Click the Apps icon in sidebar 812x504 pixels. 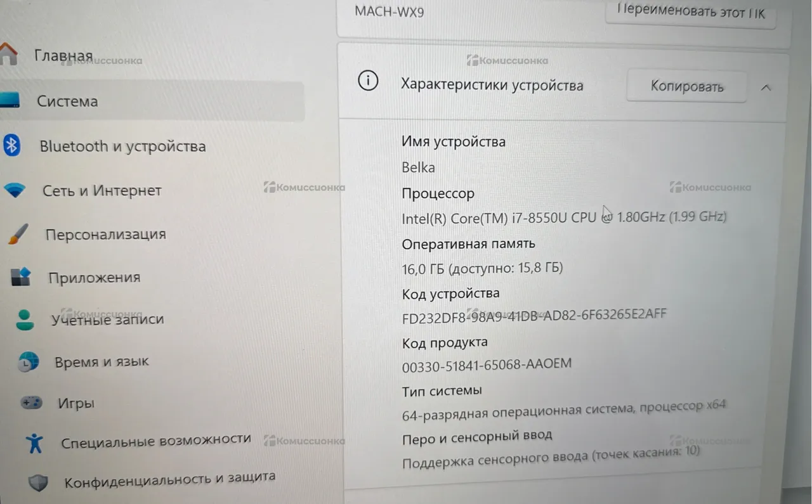click(x=21, y=277)
